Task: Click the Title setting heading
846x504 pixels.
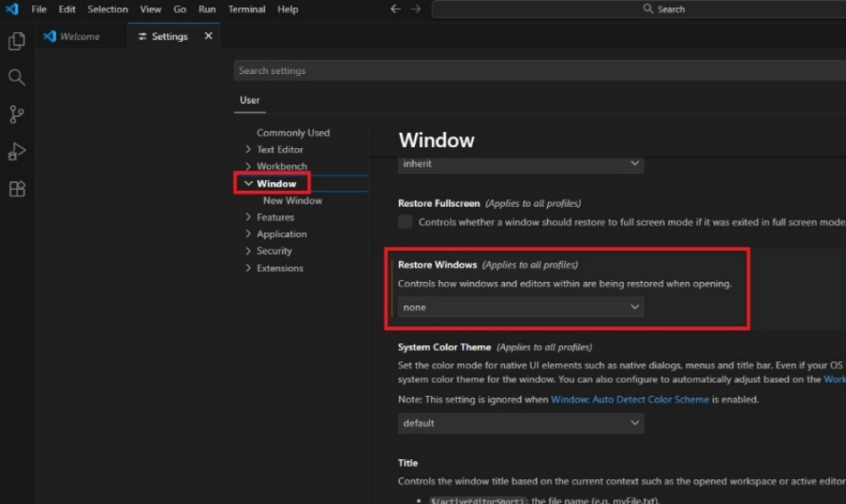Action: (x=408, y=463)
